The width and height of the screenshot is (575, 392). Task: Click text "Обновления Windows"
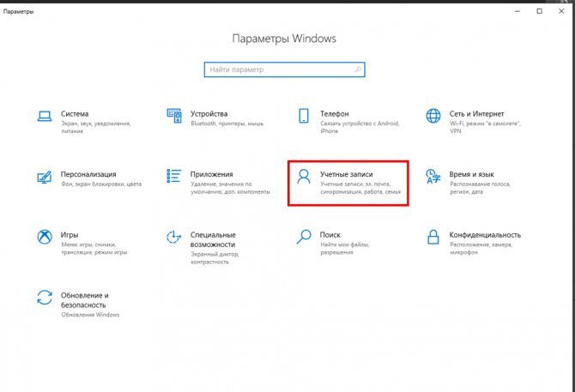(90, 314)
